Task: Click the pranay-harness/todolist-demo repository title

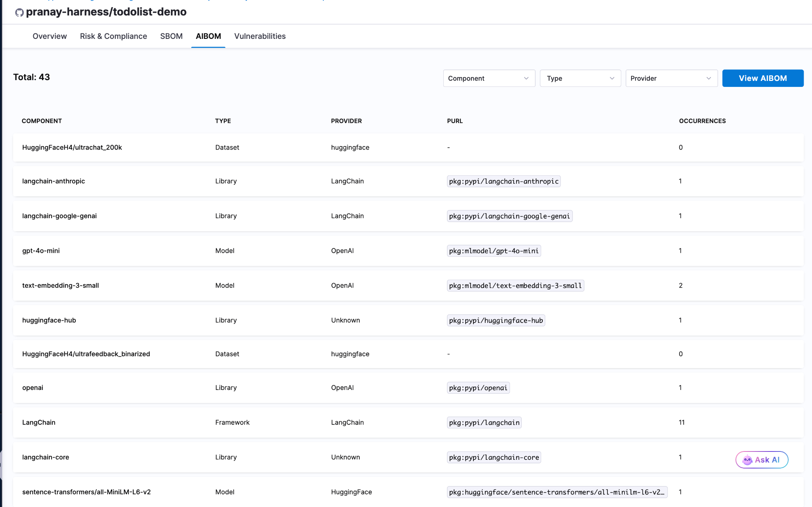Action: (106, 12)
